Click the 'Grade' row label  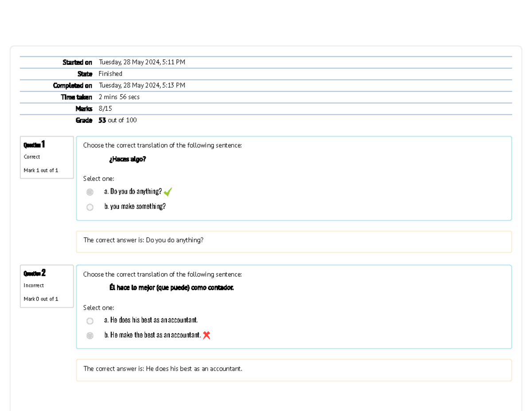[x=84, y=120]
